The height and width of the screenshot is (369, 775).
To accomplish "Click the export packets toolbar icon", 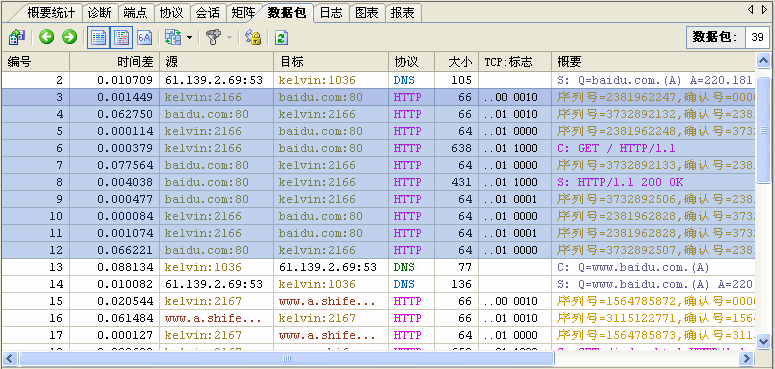I will point(17,38).
